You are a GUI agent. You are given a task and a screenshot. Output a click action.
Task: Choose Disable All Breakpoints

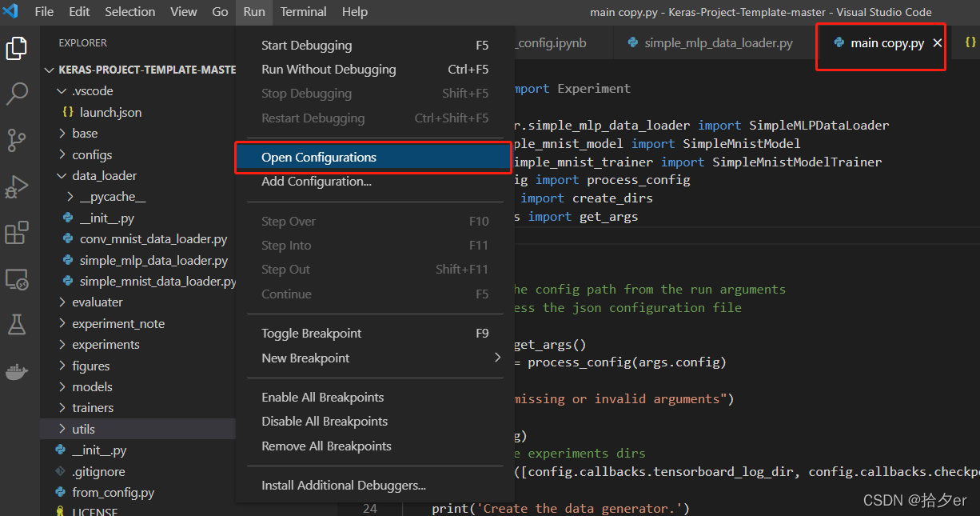pos(375,422)
